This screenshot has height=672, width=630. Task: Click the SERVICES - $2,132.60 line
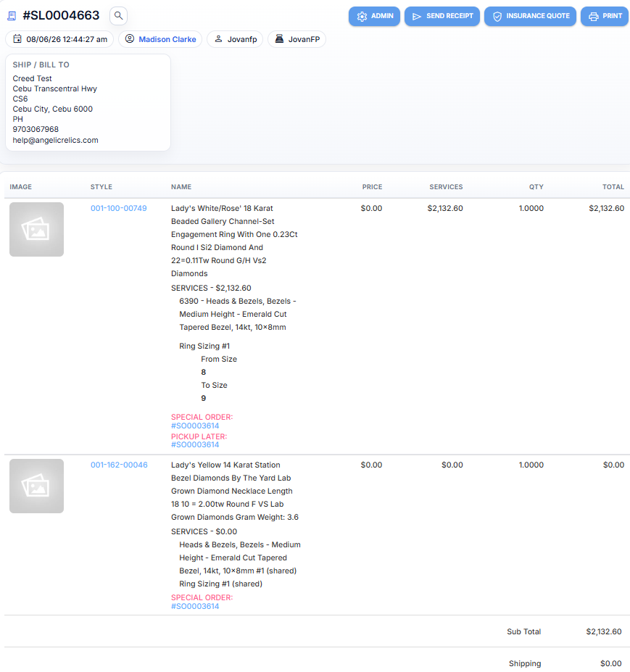[x=211, y=288]
